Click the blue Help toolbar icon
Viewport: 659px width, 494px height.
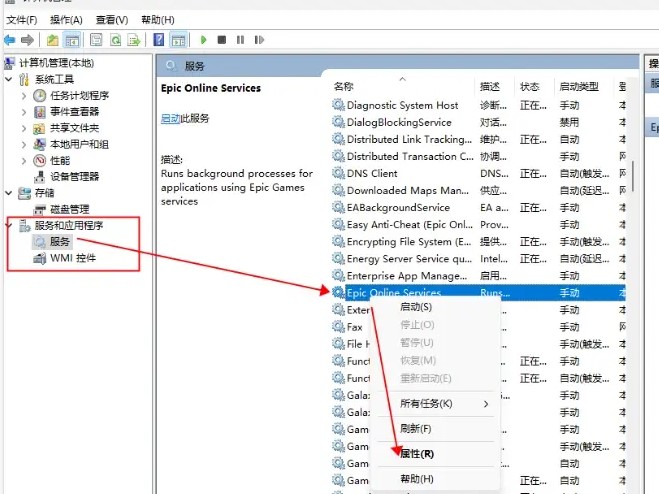coord(158,40)
